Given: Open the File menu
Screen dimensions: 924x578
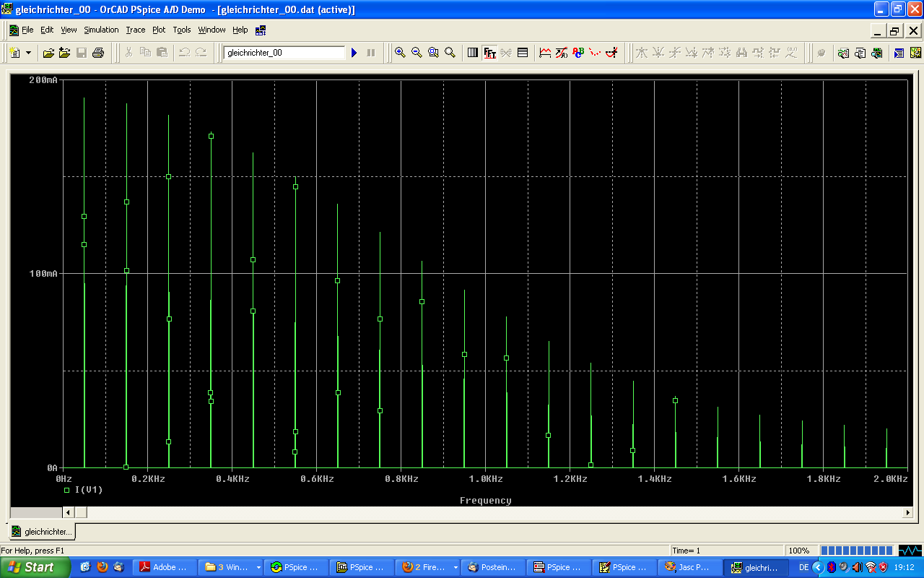Looking at the screenshot, I should 27,30.
